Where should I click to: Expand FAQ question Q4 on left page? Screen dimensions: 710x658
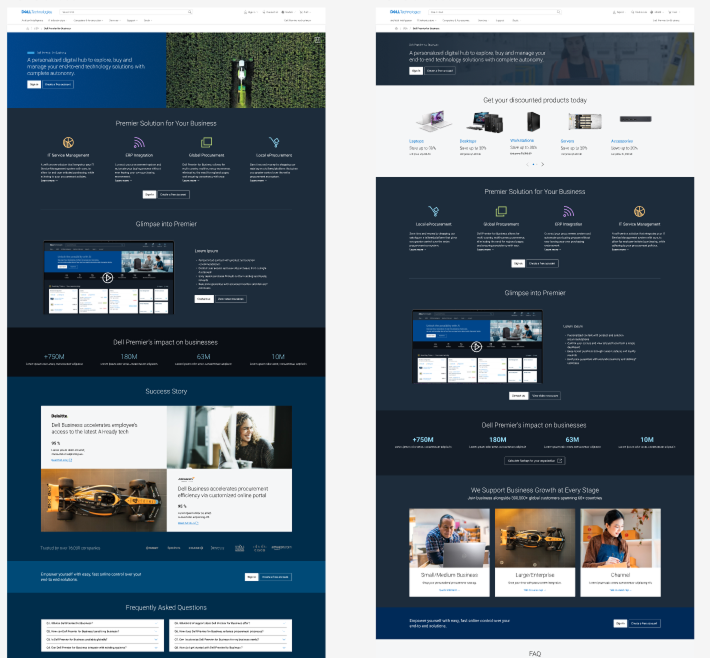(102, 648)
